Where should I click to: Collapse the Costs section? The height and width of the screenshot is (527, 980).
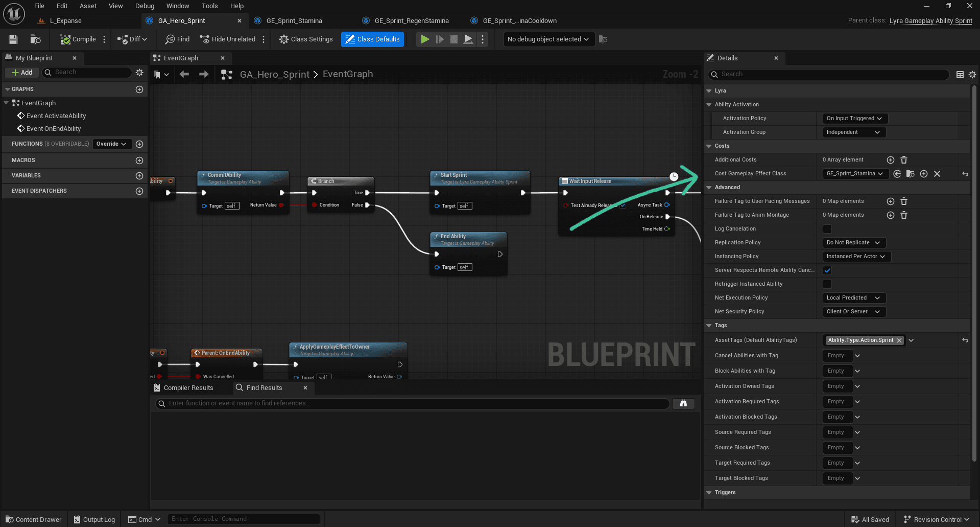coord(709,146)
